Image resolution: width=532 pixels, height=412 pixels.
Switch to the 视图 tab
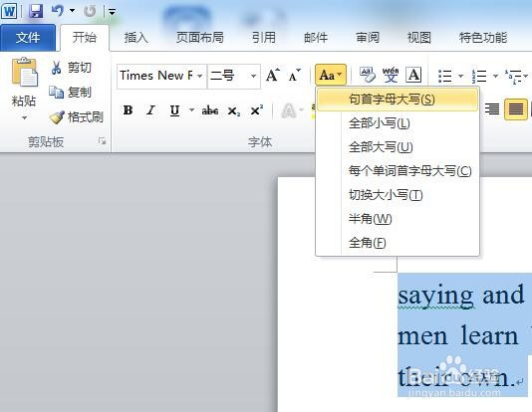click(x=419, y=37)
